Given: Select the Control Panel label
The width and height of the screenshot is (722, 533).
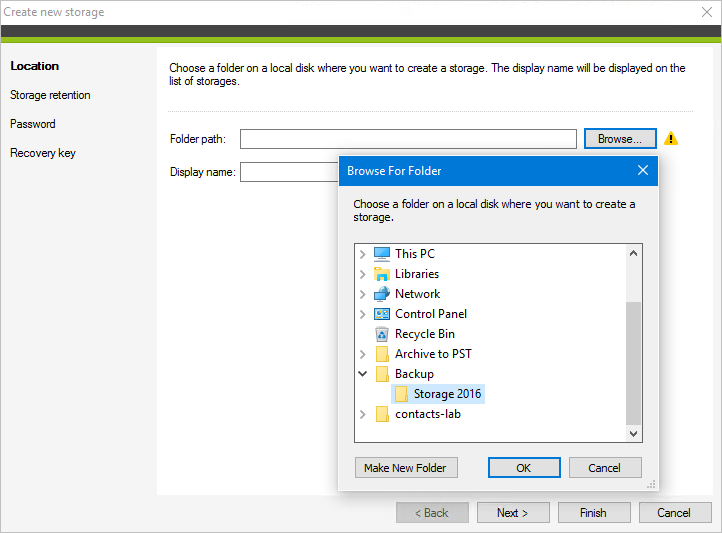Looking at the screenshot, I should [x=431, y=314].
